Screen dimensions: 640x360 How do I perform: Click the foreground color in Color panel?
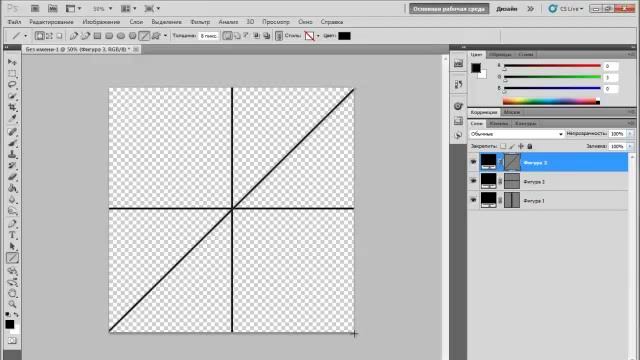click(x=476, y=68)
